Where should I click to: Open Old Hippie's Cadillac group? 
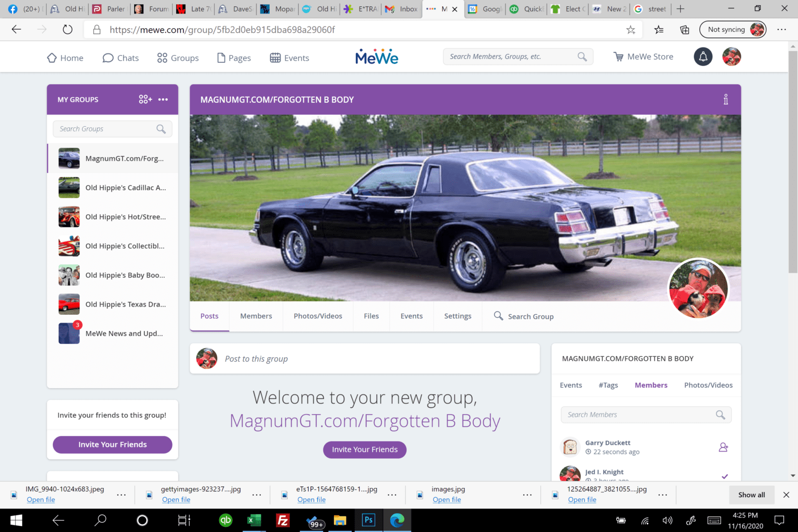pos(112,188)
